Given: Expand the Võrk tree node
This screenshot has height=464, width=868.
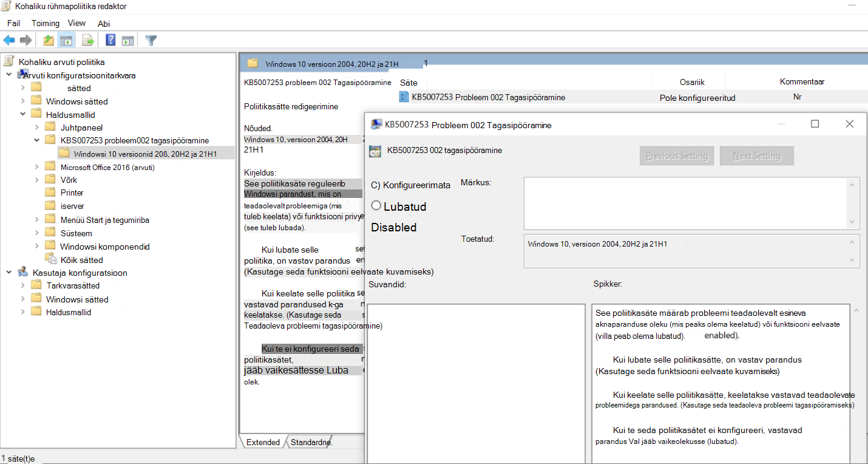Looking at the screenshot, I should coord(37,179).
